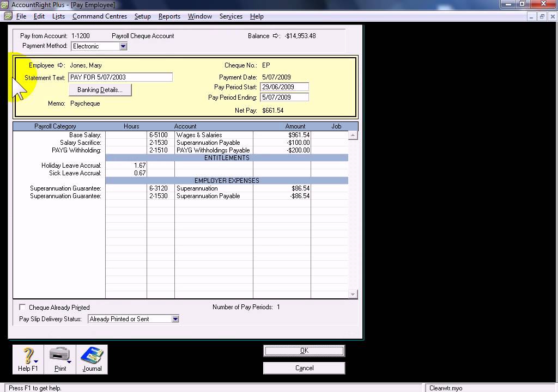This screenshot has width=558, height=392.
Task: Open the Help menu
Action: click(257, 16)
